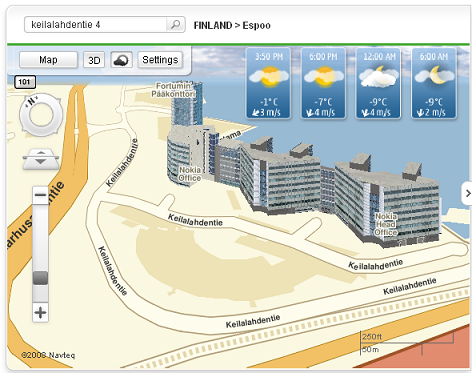Select the 6:00 PM weather forecast card
This screenshot has height=373, width=472.
[x=323, y=83]
